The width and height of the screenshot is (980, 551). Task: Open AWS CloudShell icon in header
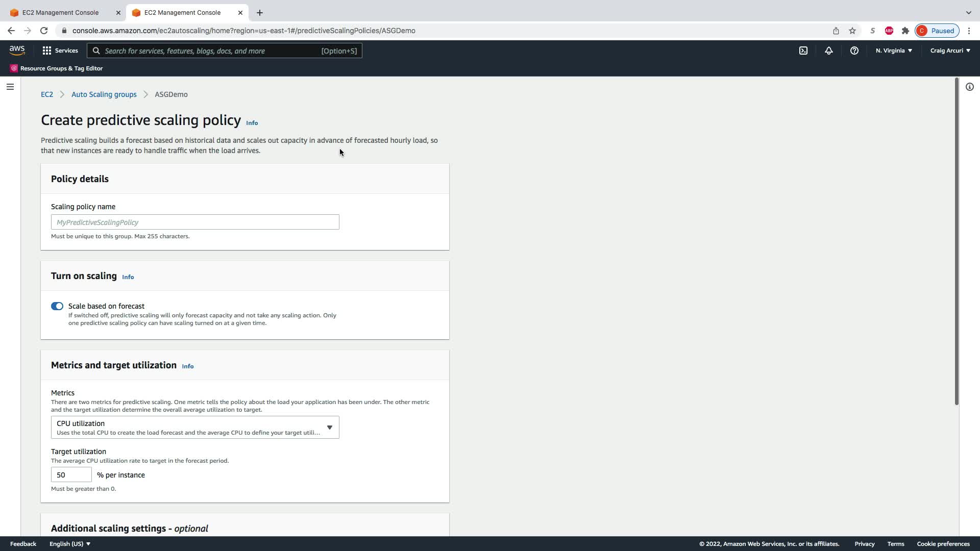click(803, 51)
